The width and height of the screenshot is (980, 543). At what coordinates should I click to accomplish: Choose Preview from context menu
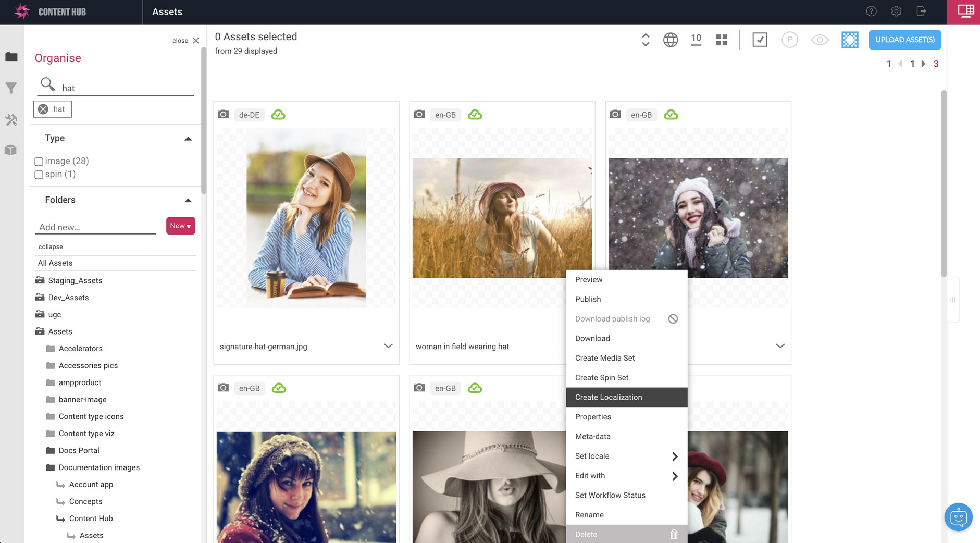tap(627, 280)
